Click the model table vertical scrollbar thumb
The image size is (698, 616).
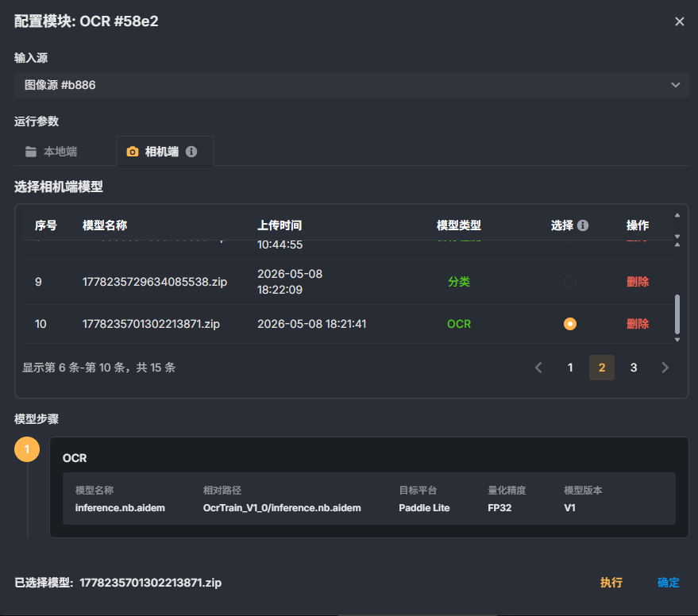(677, 314)
